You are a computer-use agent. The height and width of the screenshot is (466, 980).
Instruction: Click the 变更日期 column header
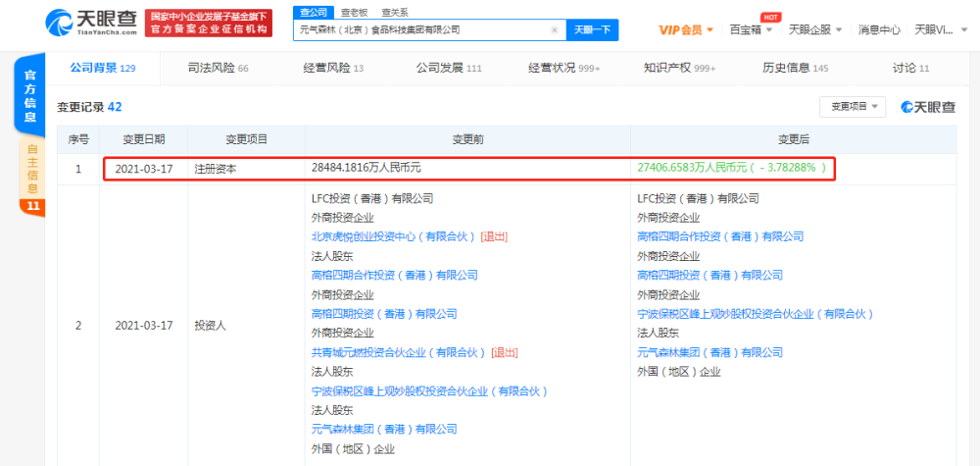coord(143,139)
